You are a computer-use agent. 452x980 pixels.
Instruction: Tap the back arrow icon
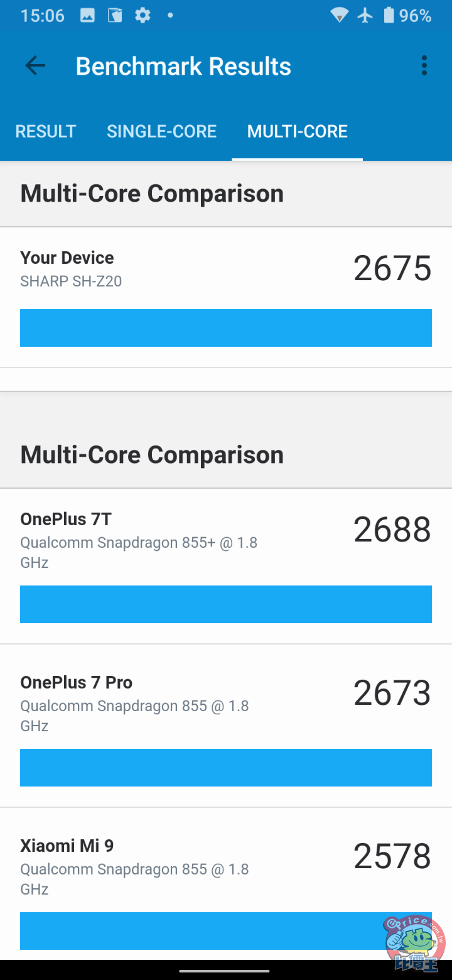[35, 66]
